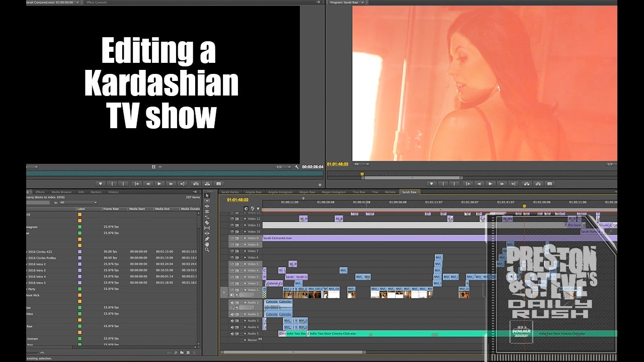Viewport: 644px width, 362px height.
Task: Add marker in Source monitor
Action: coord(100,184)
